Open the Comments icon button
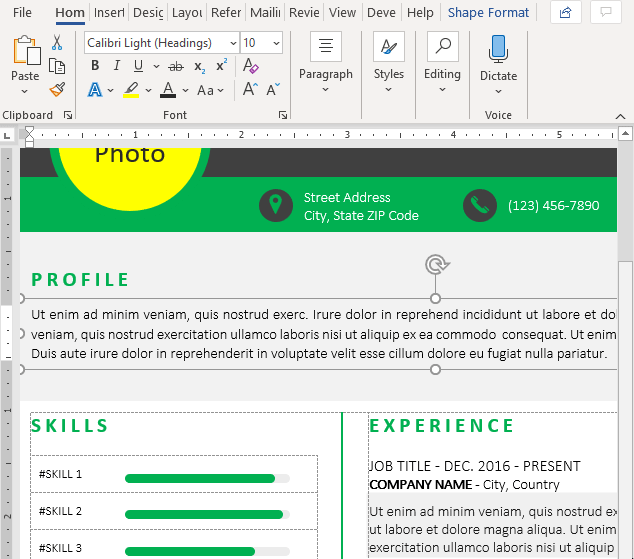The width and height of the screenshot is (634, 559). click(x=605, y=13)
